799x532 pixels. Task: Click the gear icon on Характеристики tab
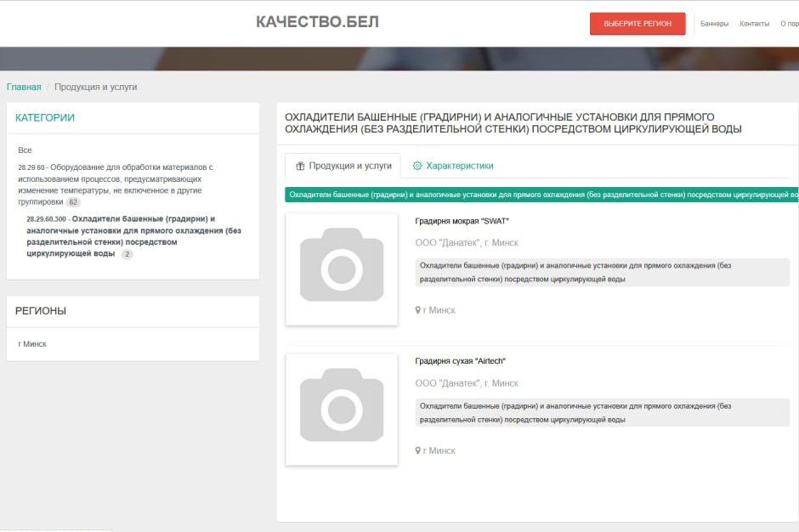point(417,166)
